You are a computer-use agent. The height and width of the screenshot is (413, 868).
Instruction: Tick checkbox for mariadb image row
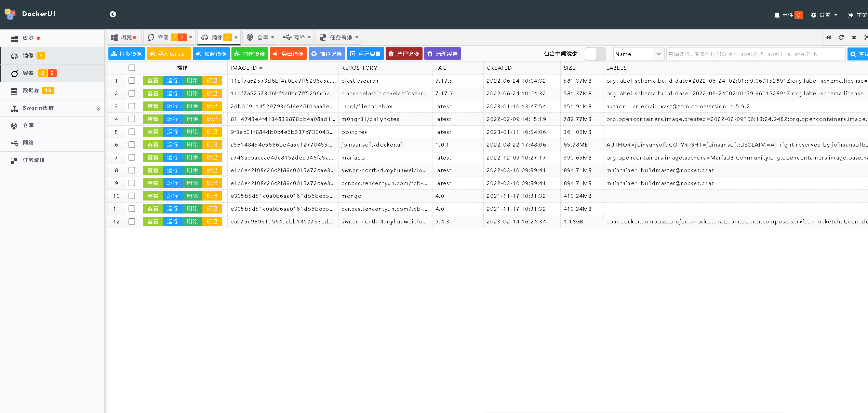tap(132, 157)
